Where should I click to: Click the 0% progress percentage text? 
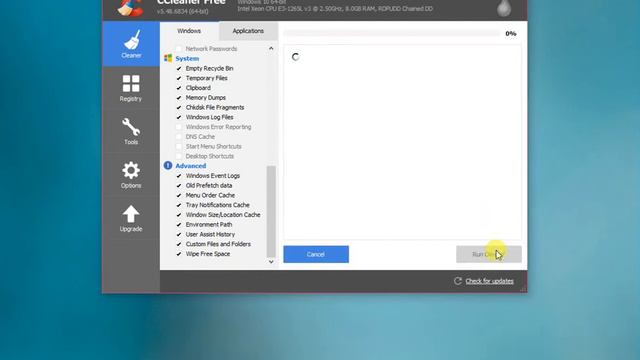[x=511, y=33]
